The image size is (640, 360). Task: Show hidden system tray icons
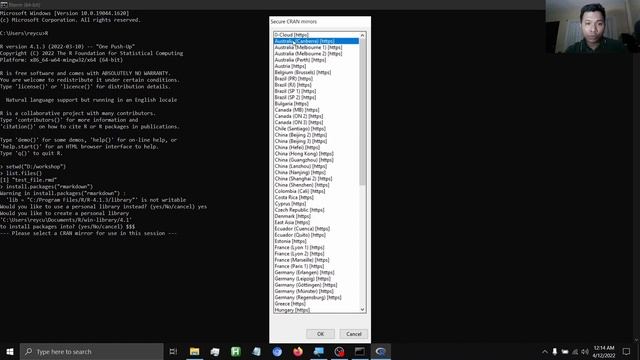(544, 351)
